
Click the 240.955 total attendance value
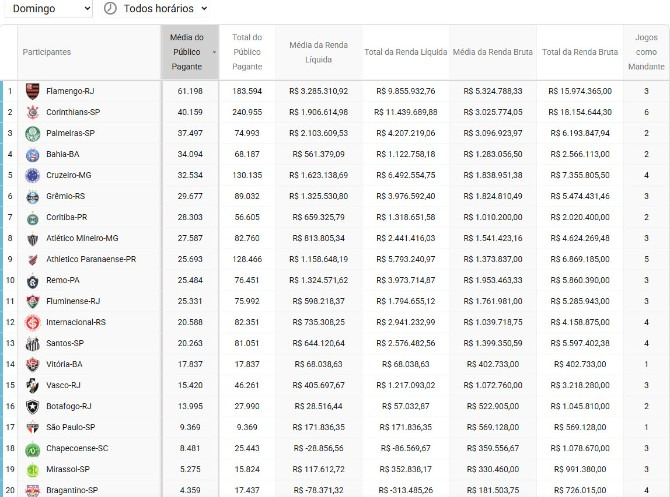coord(247,112)
